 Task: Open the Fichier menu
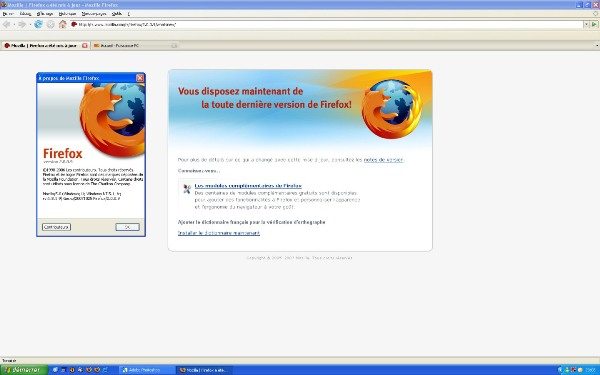(8, 14)
